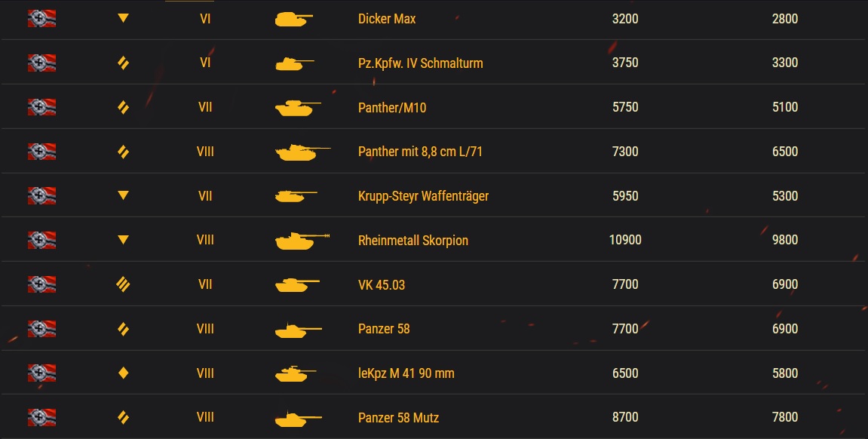Viewport: 868px width, 439px height.
Task: Click the Panzer 58 Mutz tank silhouette
Action: click(299, 419)
